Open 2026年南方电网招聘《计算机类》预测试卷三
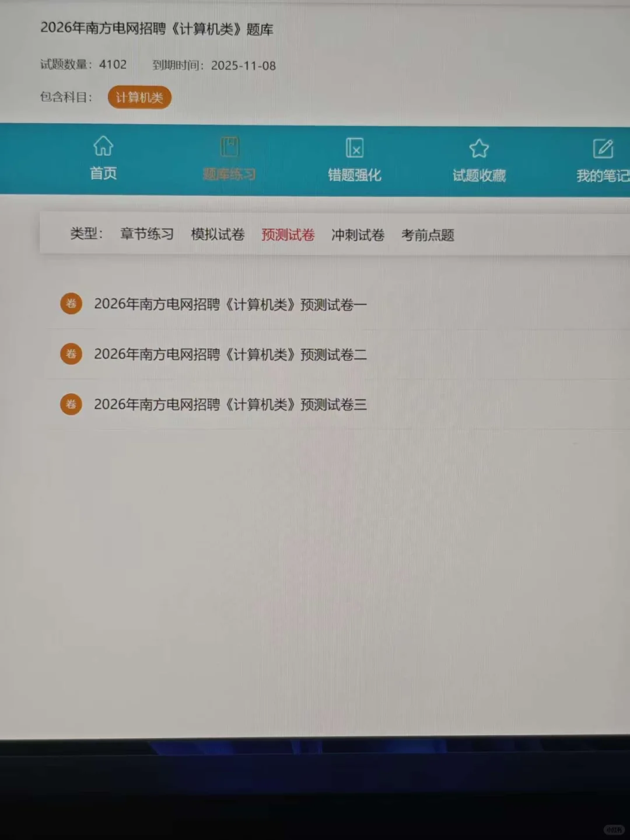 (x=230, y=405)
